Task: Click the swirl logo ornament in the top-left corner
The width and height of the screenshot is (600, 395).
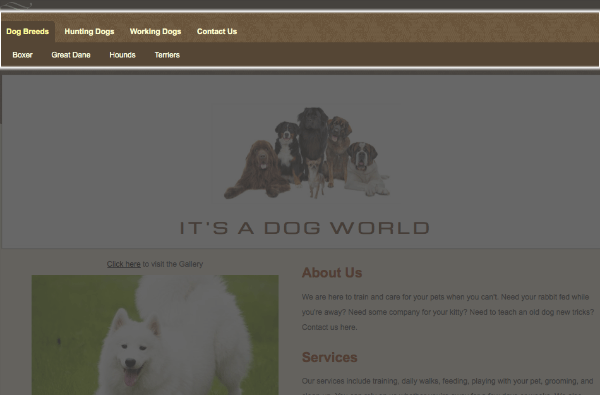Action: pos(16,5)
